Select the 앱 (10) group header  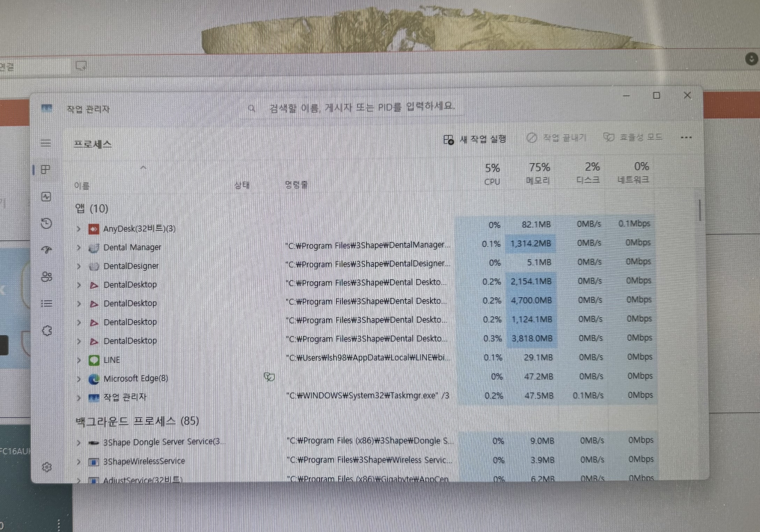[x=92, y=208]
